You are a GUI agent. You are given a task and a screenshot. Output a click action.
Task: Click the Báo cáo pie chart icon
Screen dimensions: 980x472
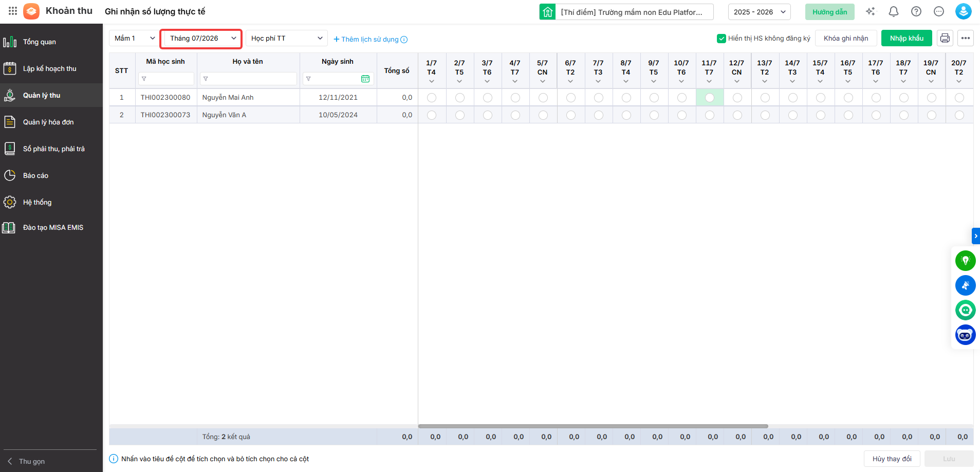[10, 175]
